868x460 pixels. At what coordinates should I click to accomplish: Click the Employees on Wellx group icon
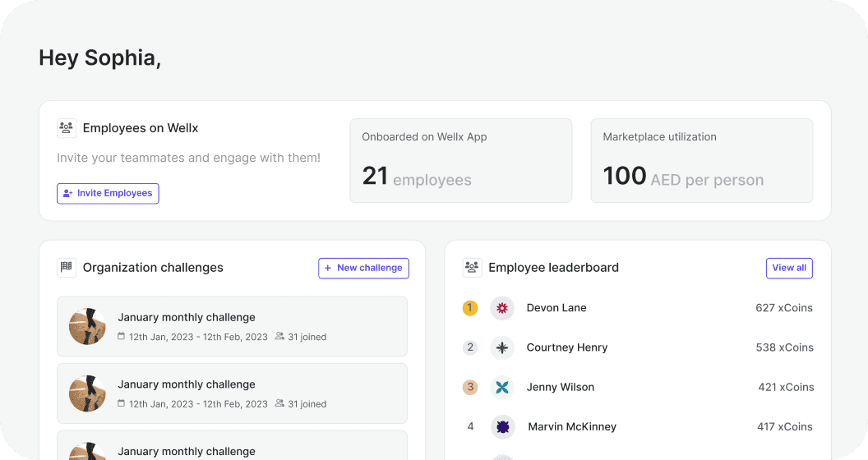67,128
